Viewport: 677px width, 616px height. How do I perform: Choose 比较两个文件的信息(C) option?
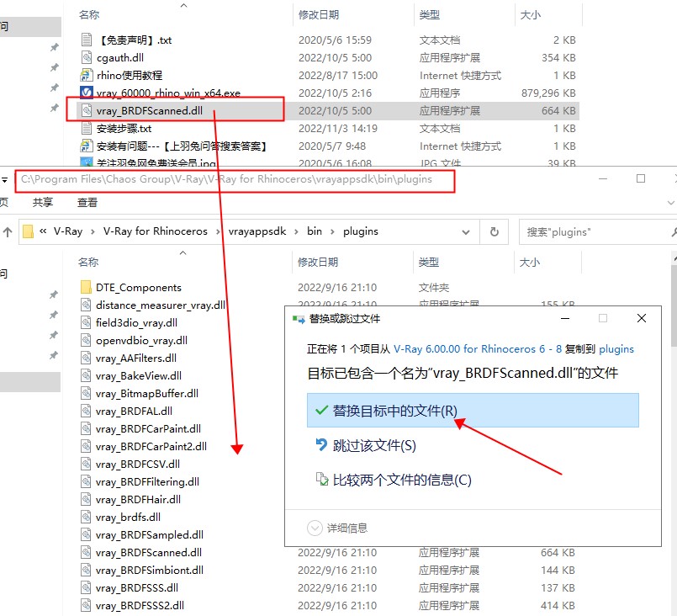(x=401, y=480)
